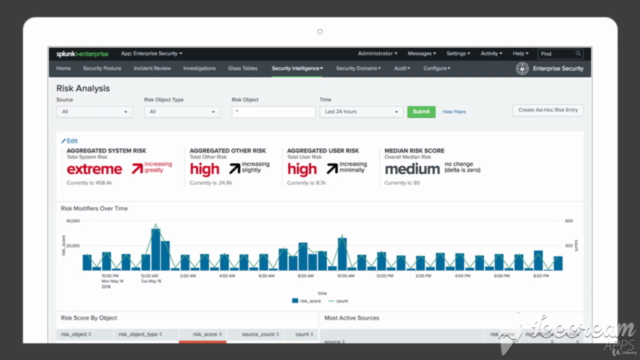Click the medium median risk value
This screenshot has width=640, height=360.
[412, 169]
